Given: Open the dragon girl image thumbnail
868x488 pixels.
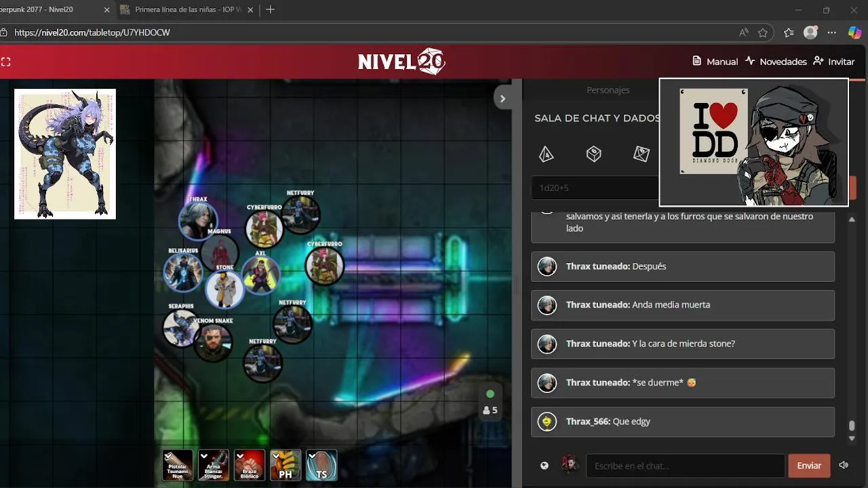Looking at the screenshot, I should (x=65, y=154).
